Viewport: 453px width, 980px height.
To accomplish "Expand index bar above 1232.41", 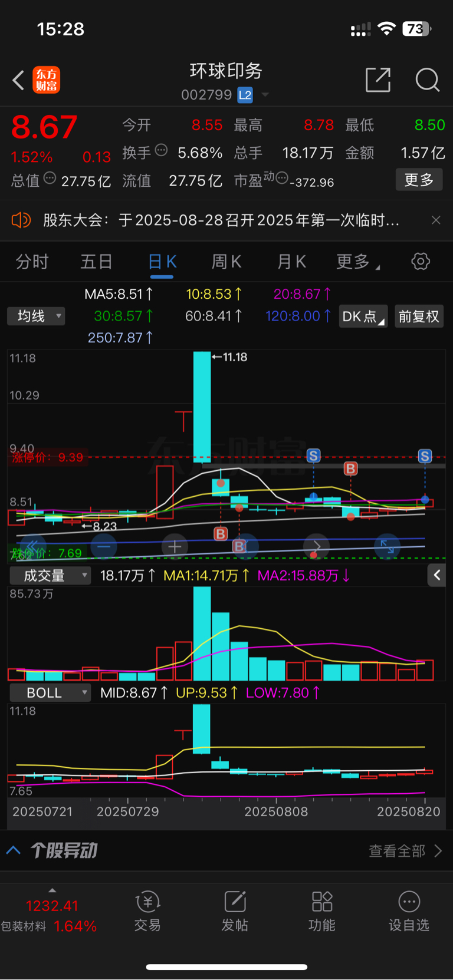I will pos(52,890).
